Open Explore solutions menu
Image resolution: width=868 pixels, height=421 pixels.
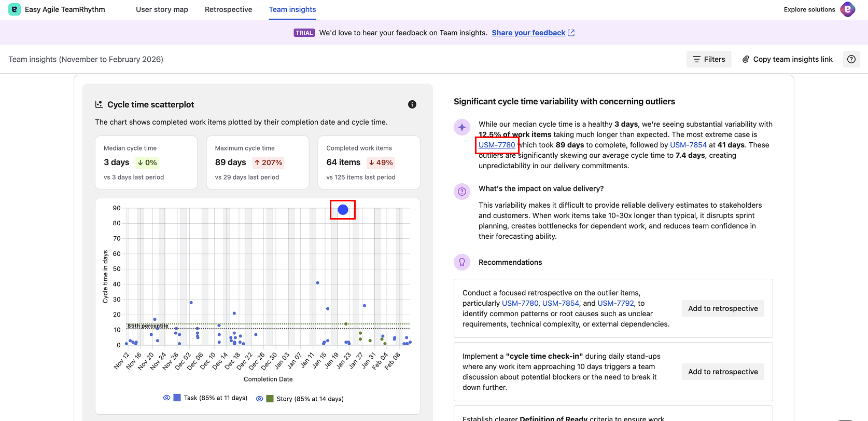point(809,9)
